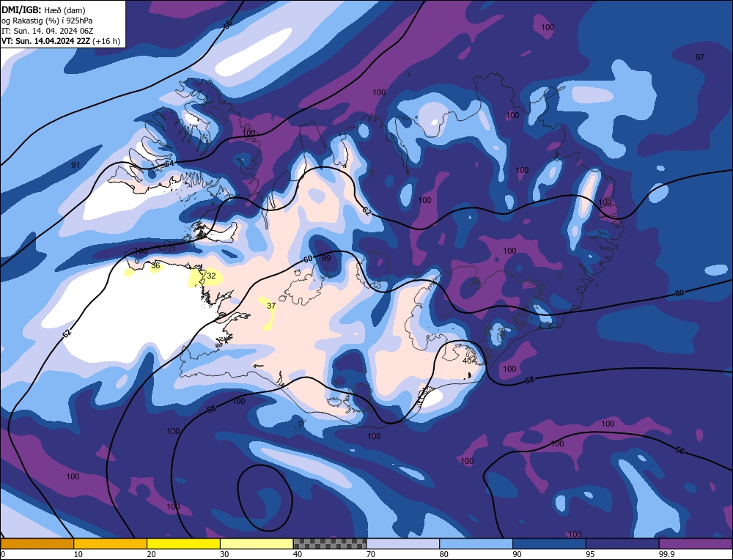Click the humidity value "37" on the map
This screenshot has width=733, height=560.
271,306
